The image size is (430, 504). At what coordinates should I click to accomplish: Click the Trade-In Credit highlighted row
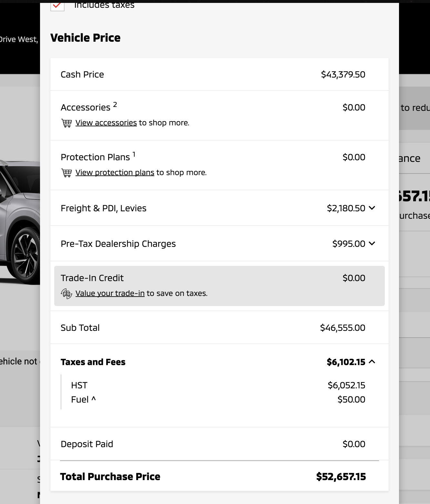coord(220,286)
